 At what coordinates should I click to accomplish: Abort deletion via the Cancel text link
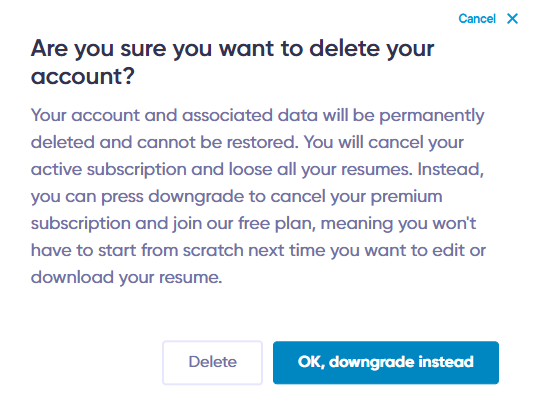tap(477, 18)
